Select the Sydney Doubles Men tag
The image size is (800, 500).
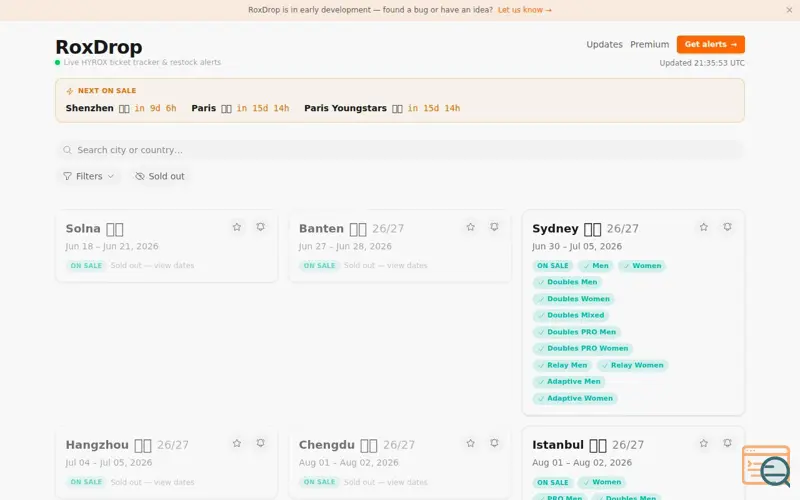(567, 282)
